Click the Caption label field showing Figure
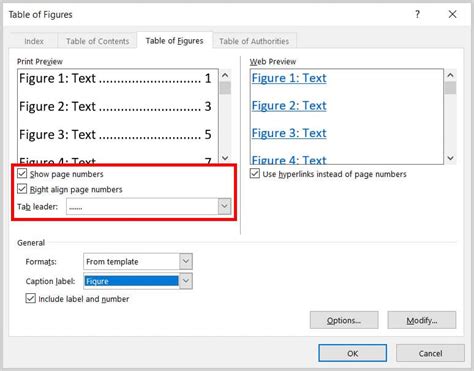 point(131,281)
